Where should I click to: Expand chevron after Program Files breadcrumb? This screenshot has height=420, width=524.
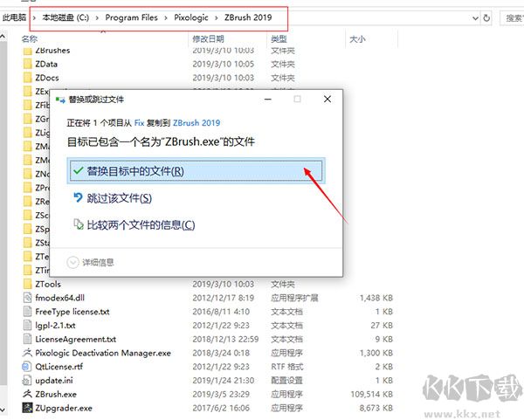pyautogui.click(x=166, y=17)
